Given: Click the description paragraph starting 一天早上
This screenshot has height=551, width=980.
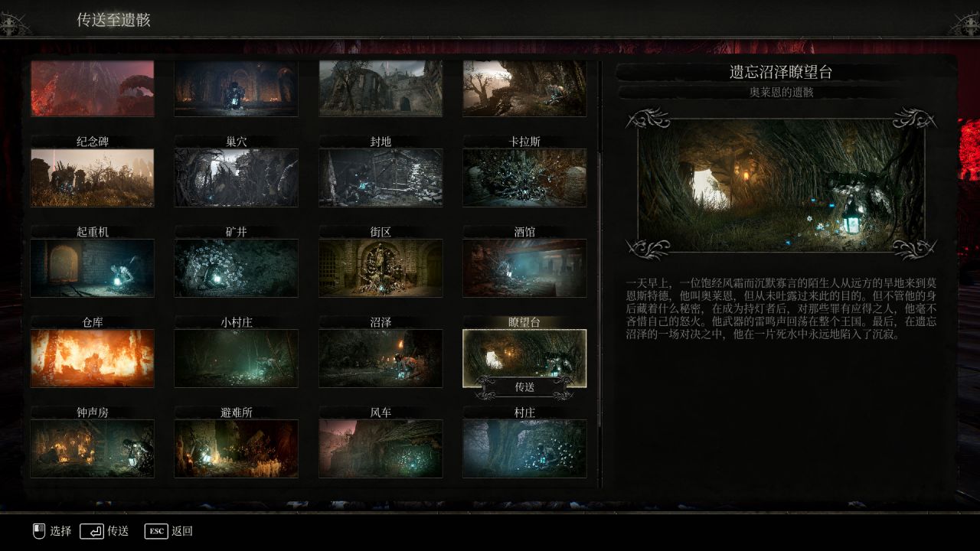Looking at the screenshot, I should (x=781, y=308).
